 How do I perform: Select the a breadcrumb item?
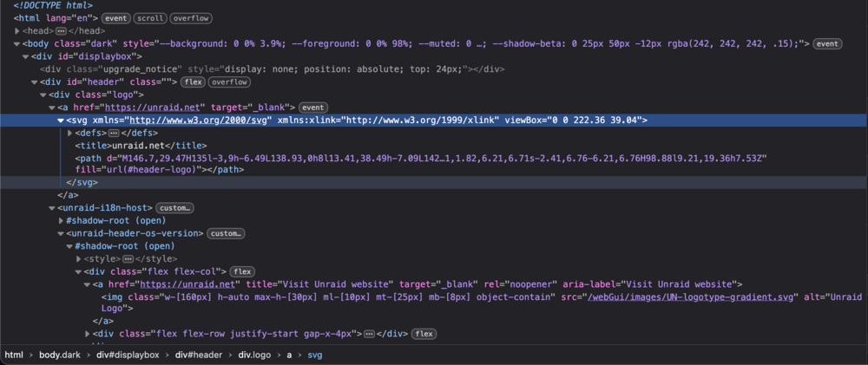[x=289, y=355]
